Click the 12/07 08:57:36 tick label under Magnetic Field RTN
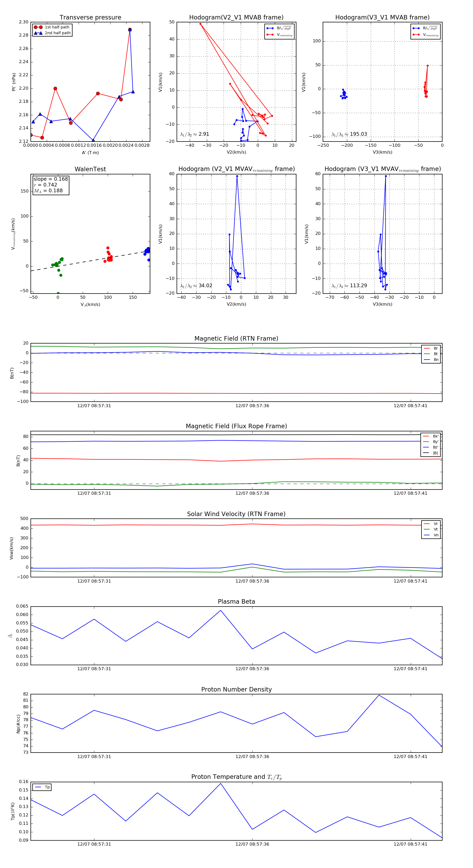This screenshot has height=868, width=473. coord(252,406)
